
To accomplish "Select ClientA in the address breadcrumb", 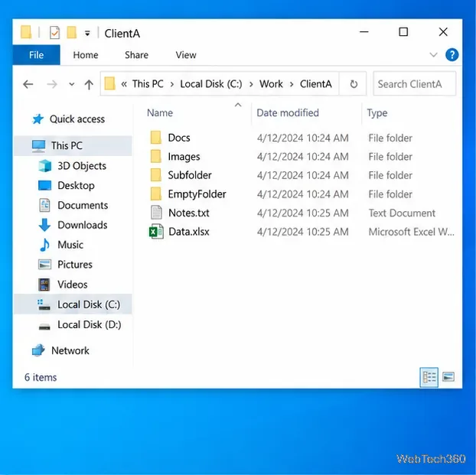I will tap(316, 84).
